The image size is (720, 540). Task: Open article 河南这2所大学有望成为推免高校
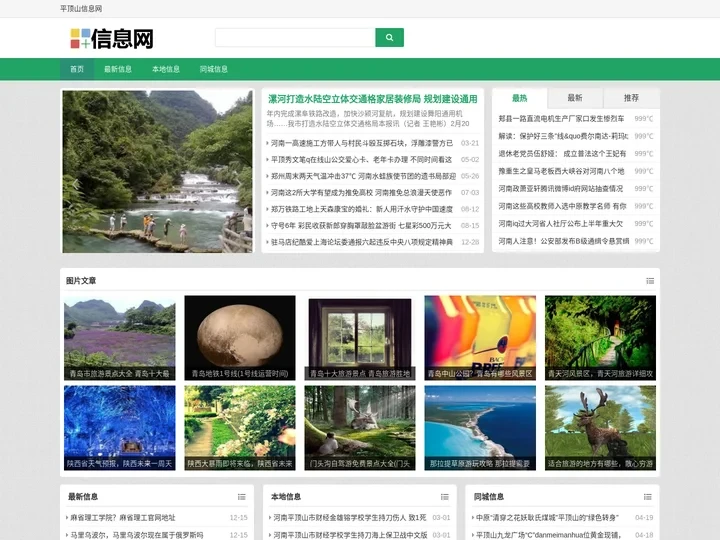(x=361, y=193)
